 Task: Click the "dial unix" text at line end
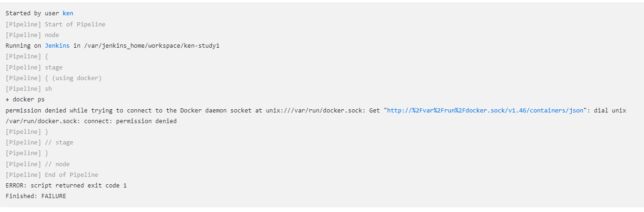pyautogui.click(x=610, y=111)
